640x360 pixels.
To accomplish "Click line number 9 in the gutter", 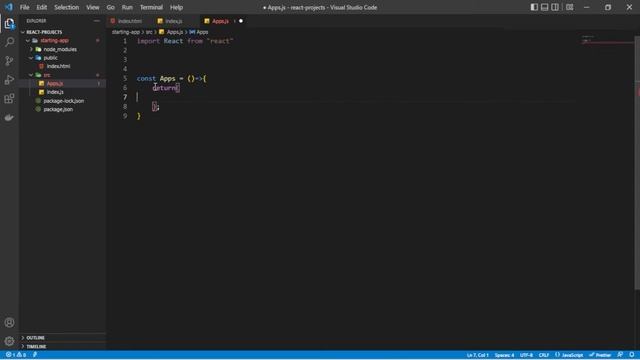I will point(125,116).
